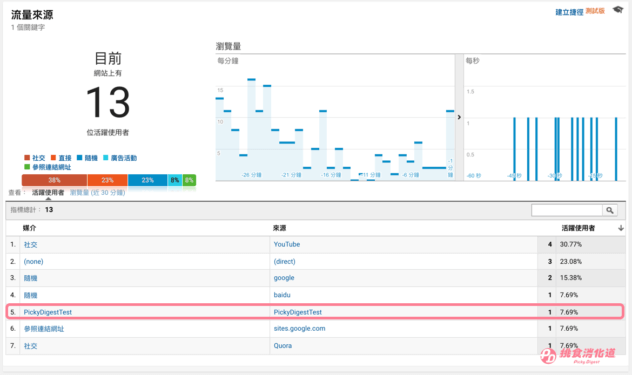
Task: Open the graduation cap education icon
Action: 617,10
